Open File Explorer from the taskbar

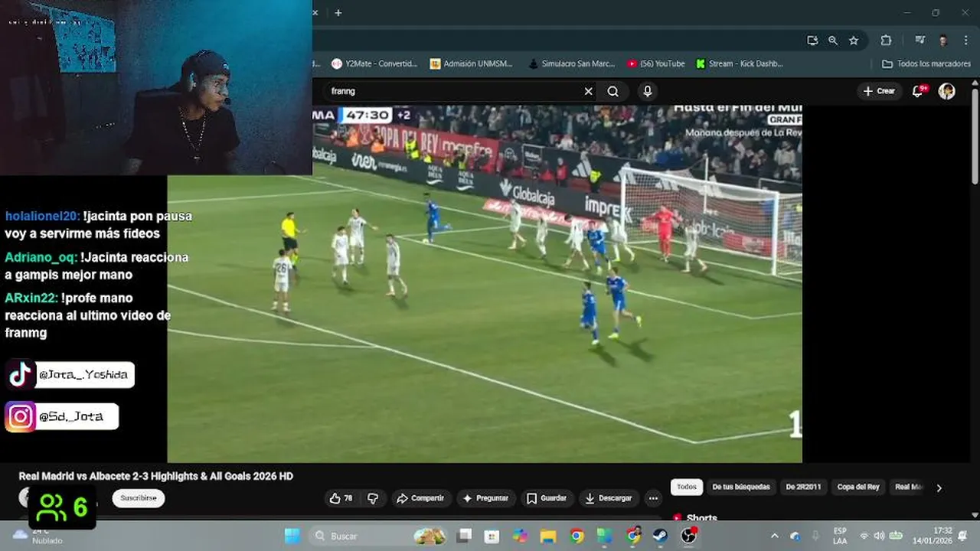548,536
